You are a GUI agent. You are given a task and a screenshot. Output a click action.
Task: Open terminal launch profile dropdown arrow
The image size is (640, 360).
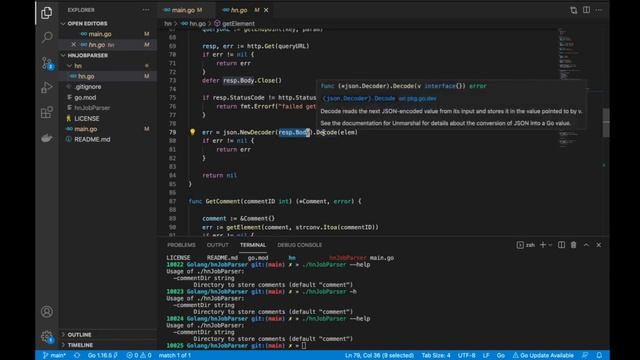[x=550, y=245]
